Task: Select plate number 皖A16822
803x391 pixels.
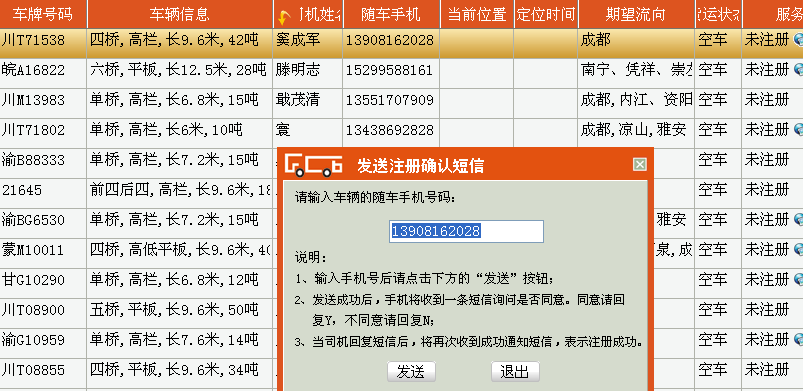Action: [x=34, y=70]
